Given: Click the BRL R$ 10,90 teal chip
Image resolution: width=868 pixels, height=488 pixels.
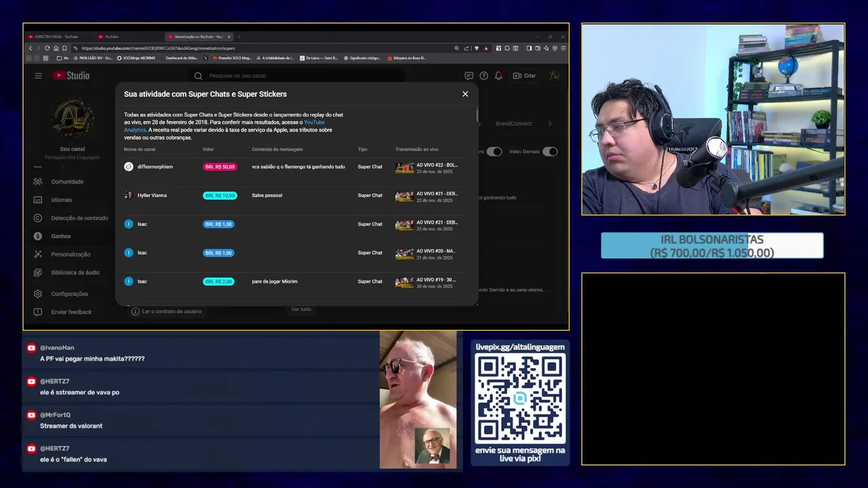Looking at the screenshot, I should pos(220,195).
